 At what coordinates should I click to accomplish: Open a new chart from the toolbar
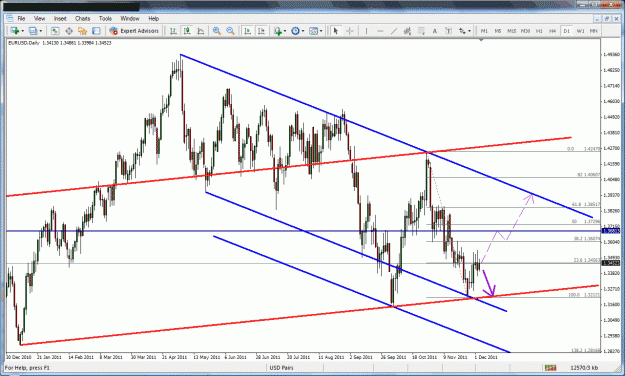15,31
